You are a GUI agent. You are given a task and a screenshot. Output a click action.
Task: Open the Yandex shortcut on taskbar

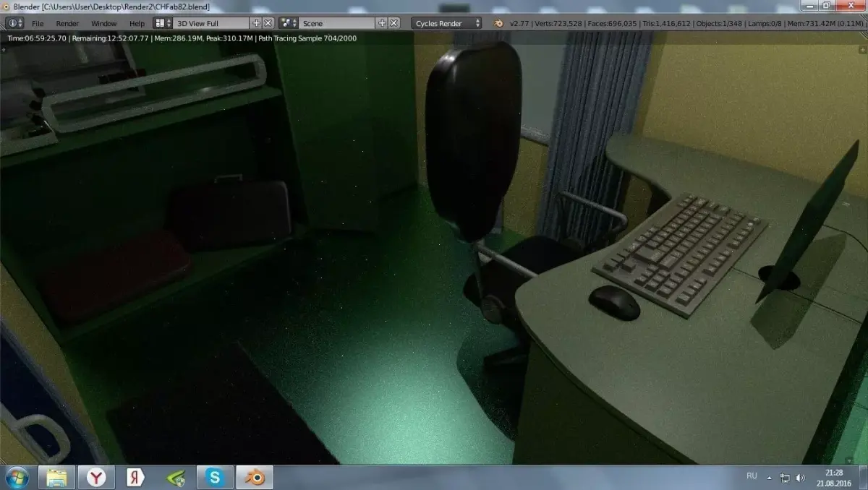(135, 477)
